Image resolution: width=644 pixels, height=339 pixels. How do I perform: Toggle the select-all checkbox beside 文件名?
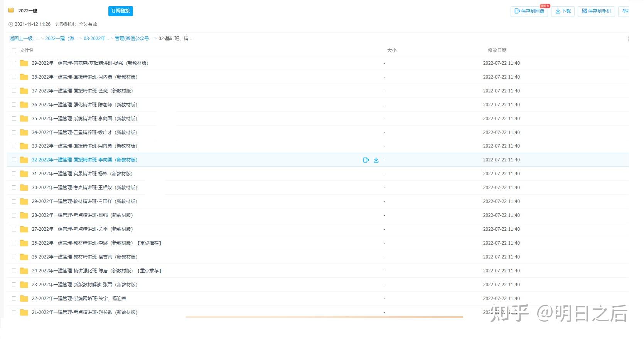coord(14,50)
